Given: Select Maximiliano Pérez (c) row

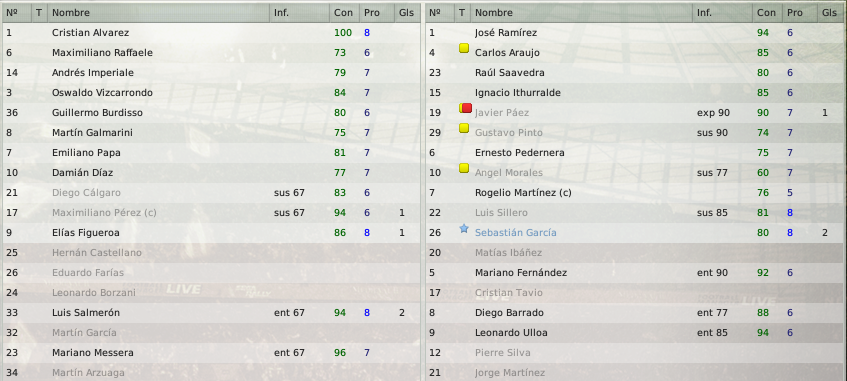Looking at the screenshot, I should [x=211, y=213].
